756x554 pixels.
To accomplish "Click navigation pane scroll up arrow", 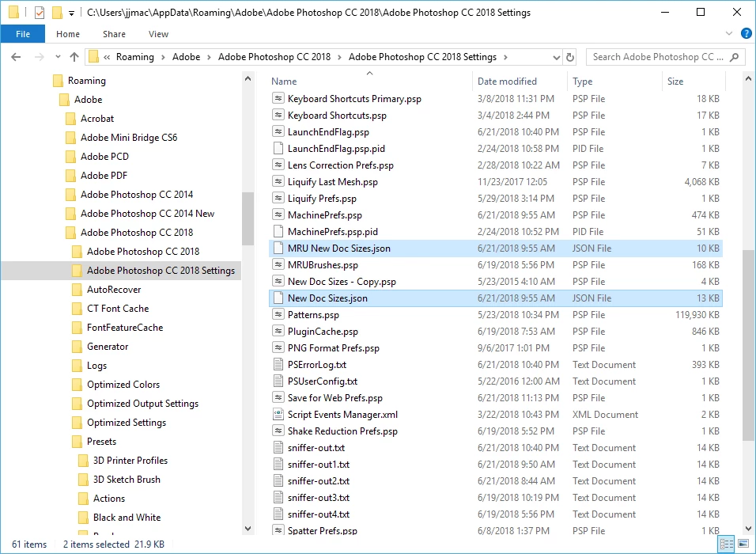I will 248,78.
